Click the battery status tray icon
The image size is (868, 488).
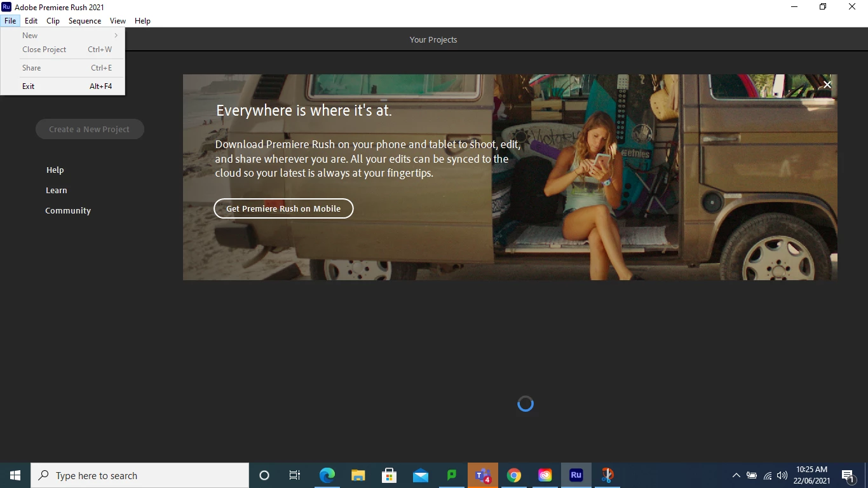click(752, 475)
